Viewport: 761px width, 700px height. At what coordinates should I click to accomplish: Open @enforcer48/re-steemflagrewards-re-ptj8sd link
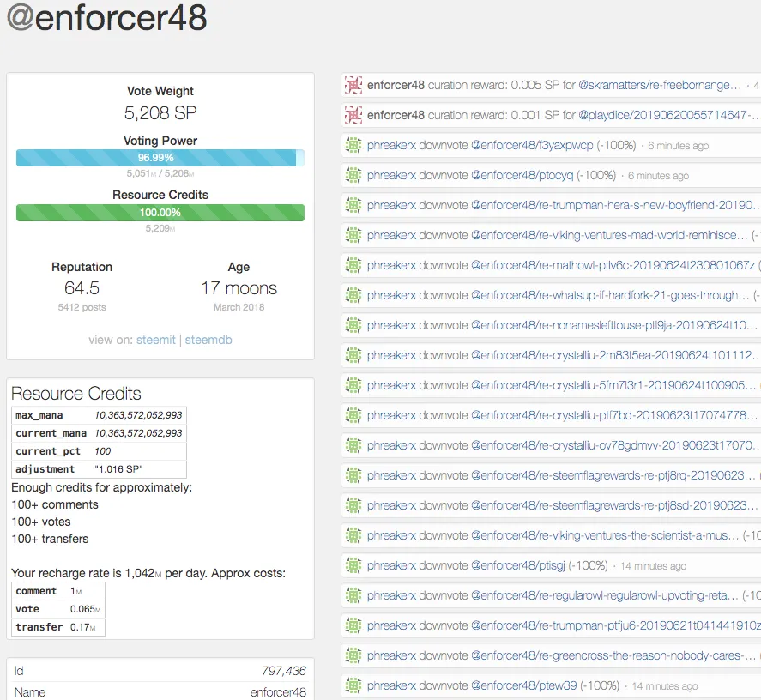[x=614, y=506]
